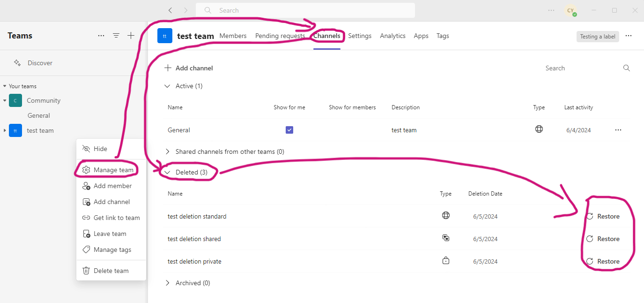The width and height of the screenshot is (644, 303).
Task: Click the test team header tile icon
Action: coord(165,36)
